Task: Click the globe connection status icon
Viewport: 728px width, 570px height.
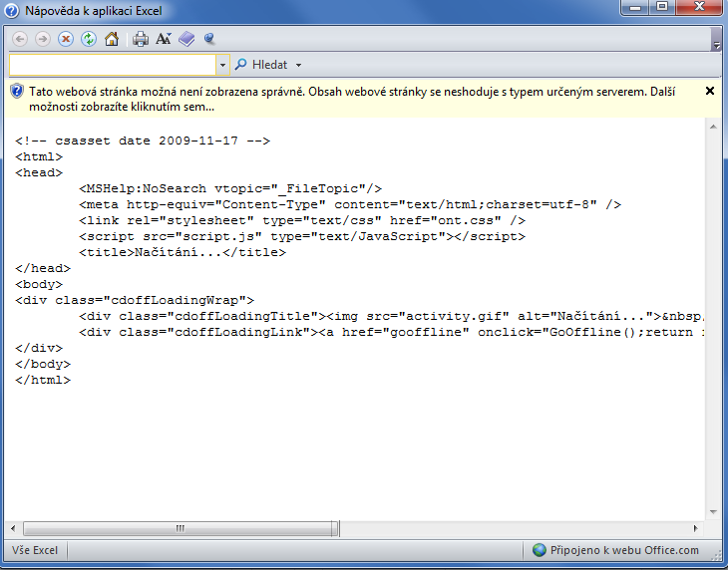Action: coord(540,550)
